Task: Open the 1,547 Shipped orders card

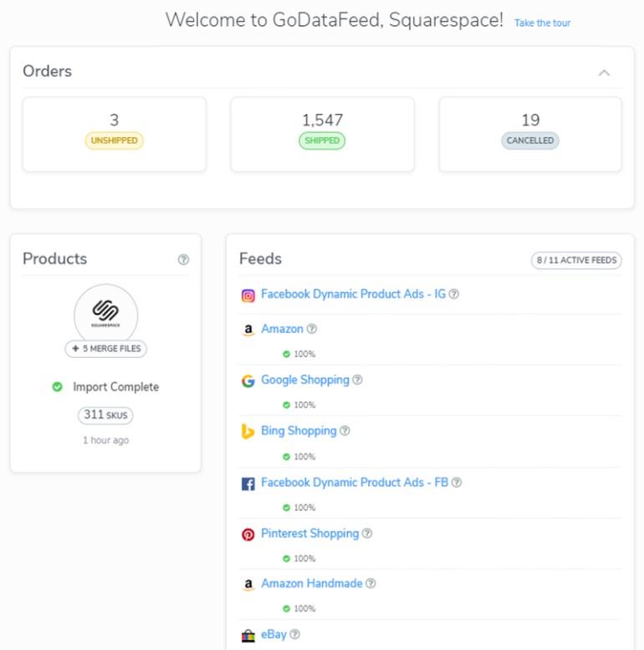Action: point(322,135)
